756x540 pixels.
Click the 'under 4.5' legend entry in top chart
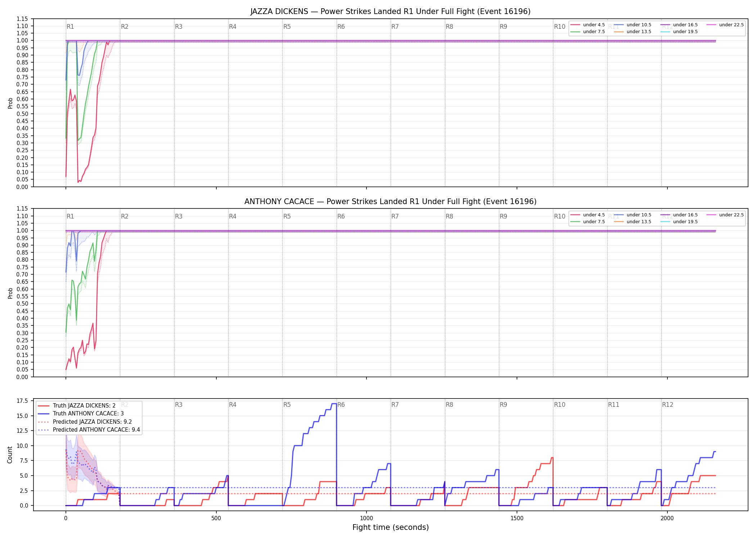click(588, 25)
